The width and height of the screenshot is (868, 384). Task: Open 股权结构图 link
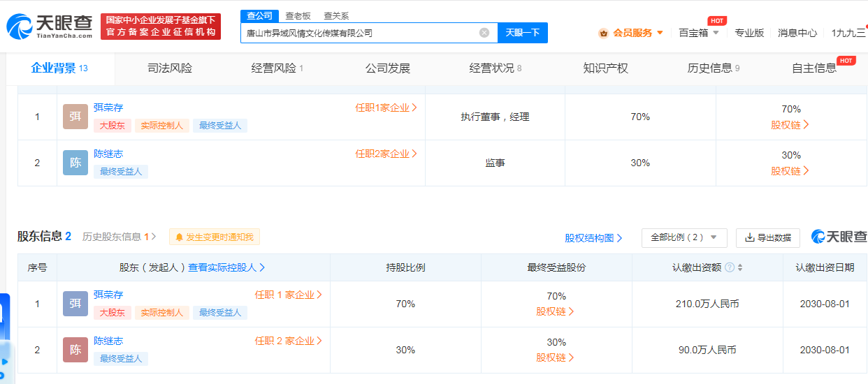(593, 238)
